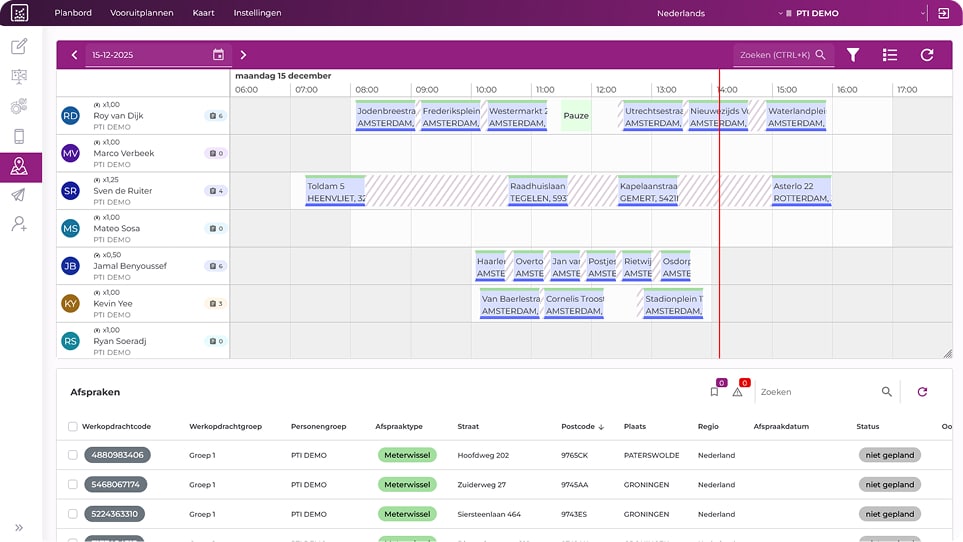Open the Kaart menu
Screen dimensions: 963x542
click(x=203, y=13)
